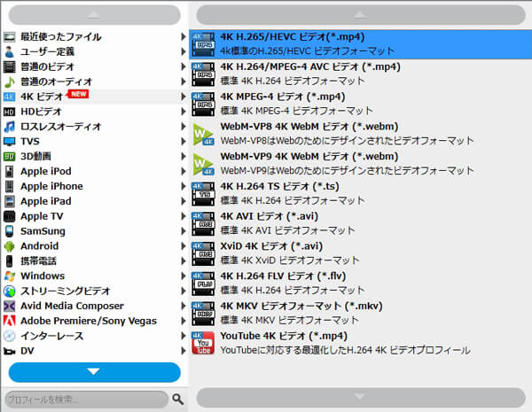Open the 携帯電話 category label
The width and height of the screenshot is (532, 412).
pyautogui.click(x=39, y=261)
